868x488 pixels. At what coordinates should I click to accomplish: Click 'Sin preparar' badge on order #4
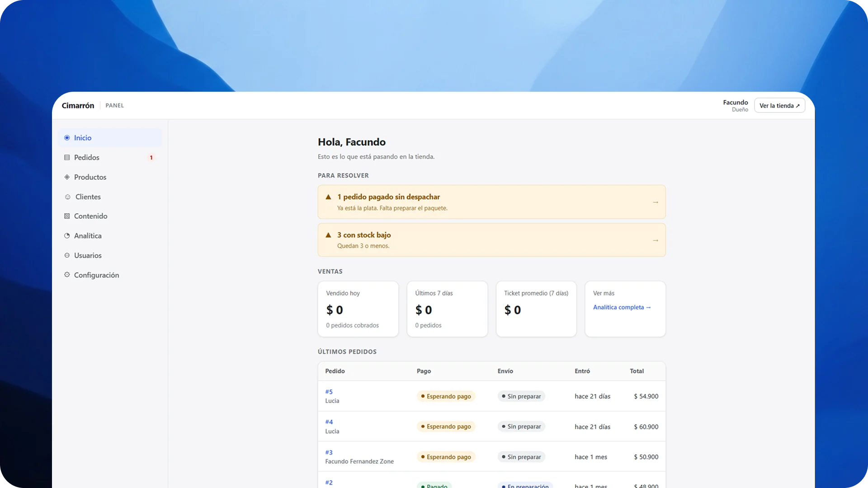pos(521,427)
